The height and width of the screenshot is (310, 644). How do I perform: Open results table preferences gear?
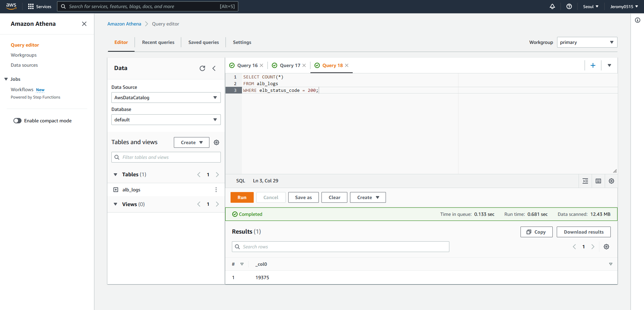(606, 247)
